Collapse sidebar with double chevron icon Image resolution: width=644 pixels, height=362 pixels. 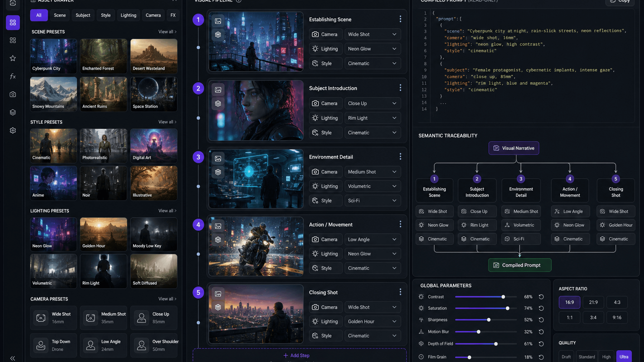13,358
